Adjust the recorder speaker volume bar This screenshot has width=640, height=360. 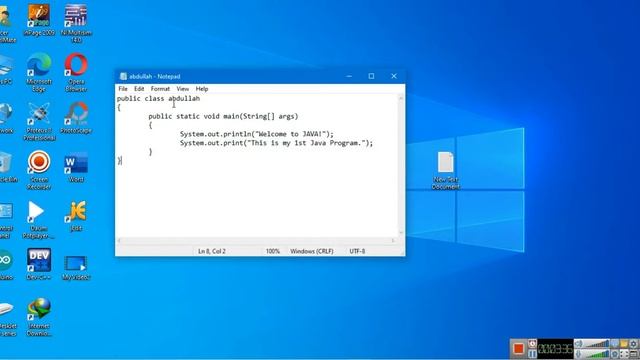click(x=597, y=344)
